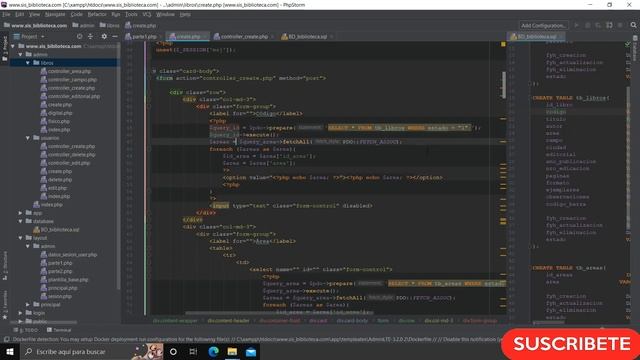This screenshot has width=640, height=360.
Task: Click the Project panel vertical scrollbar
Action: 119,165
